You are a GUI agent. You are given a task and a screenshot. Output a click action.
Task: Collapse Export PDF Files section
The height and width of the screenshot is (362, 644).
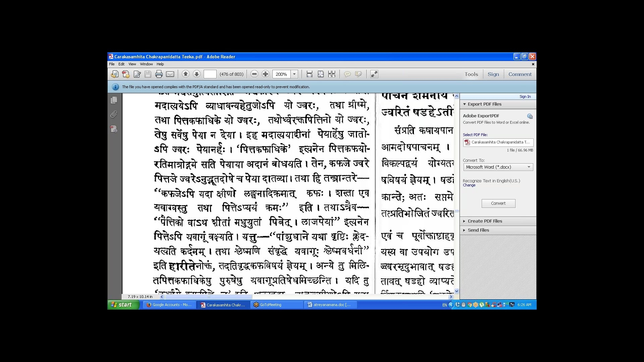[484, 104]
